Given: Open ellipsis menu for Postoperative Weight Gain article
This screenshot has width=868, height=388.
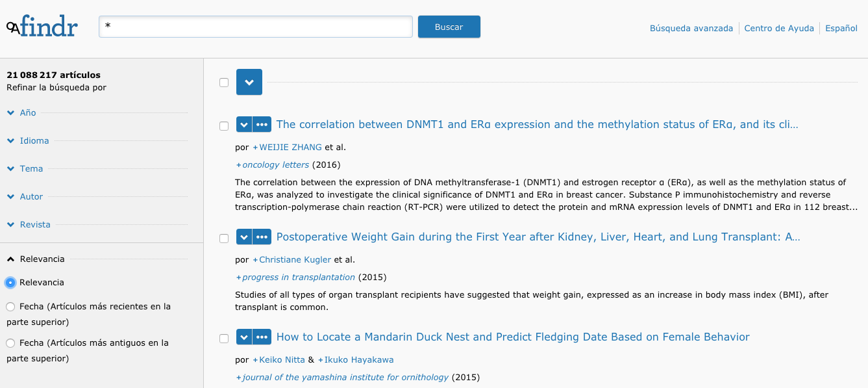Looking at the screenshot, I should click(262, 237).
